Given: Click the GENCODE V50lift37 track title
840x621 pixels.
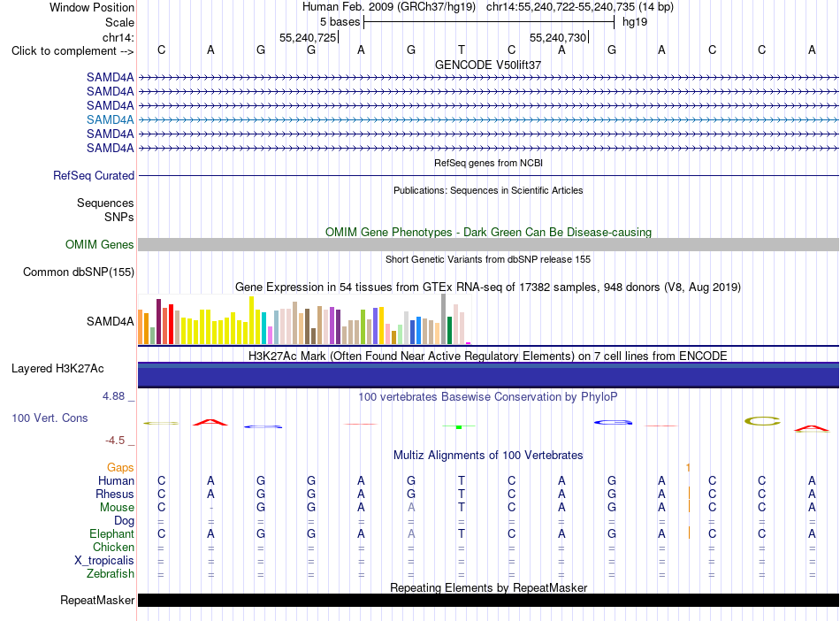Looking at the screenshot, I should point(488,65).
